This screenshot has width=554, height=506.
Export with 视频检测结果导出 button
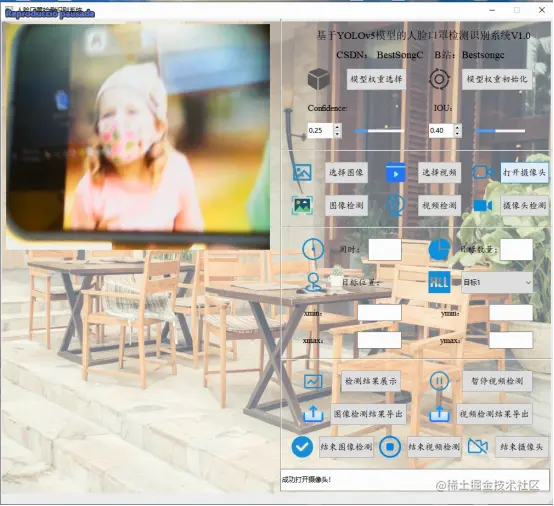click(494, 414)
